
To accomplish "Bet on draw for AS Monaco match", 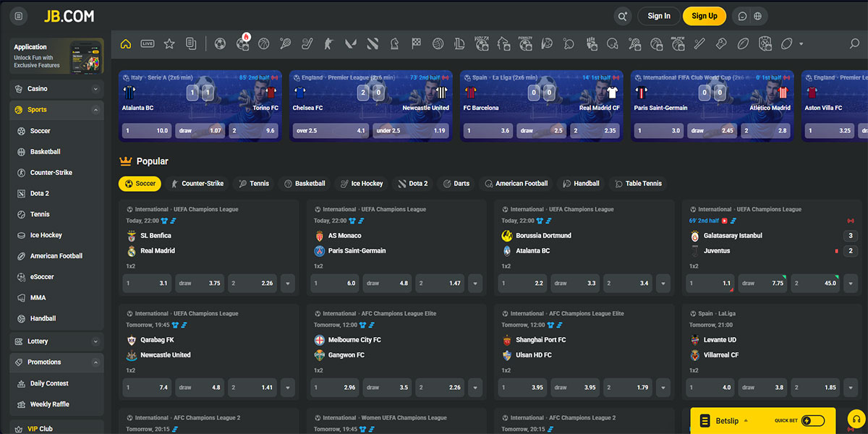I will click(x=387, y=284).
